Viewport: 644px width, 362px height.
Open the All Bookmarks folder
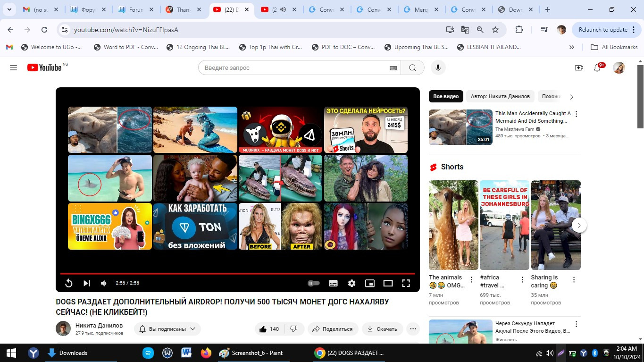click(x=614, y=47)
